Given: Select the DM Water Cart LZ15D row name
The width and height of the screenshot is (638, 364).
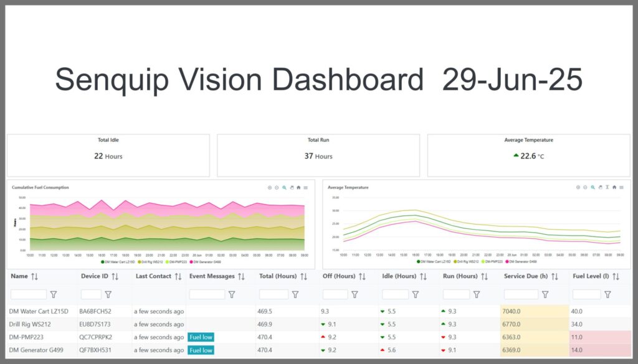Looking at the screenshot, I should pyautogui.click(x=39, y=312).
